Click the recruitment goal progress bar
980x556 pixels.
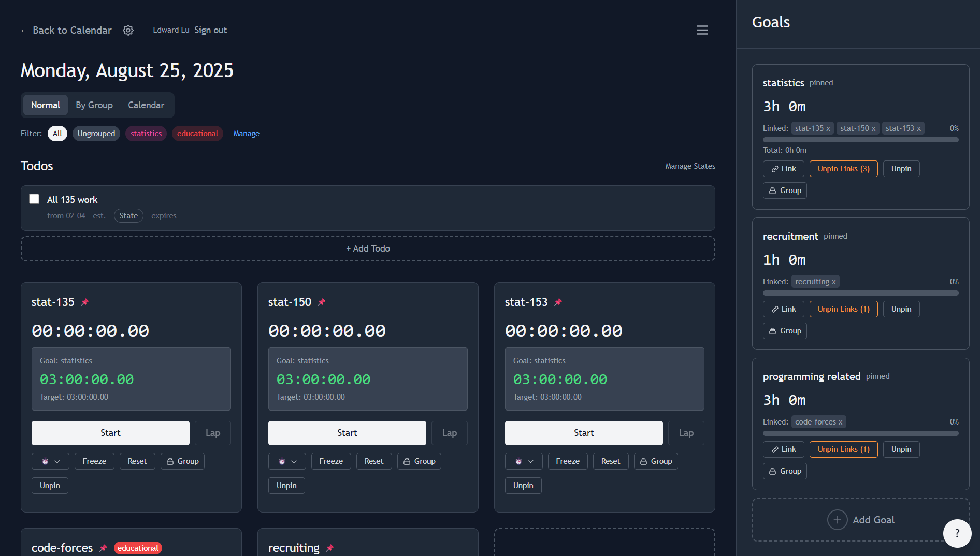tap(860, 292)
